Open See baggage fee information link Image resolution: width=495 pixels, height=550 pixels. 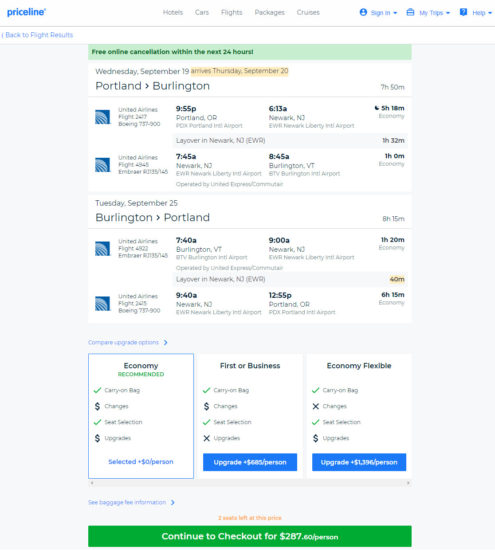[127, 502]
